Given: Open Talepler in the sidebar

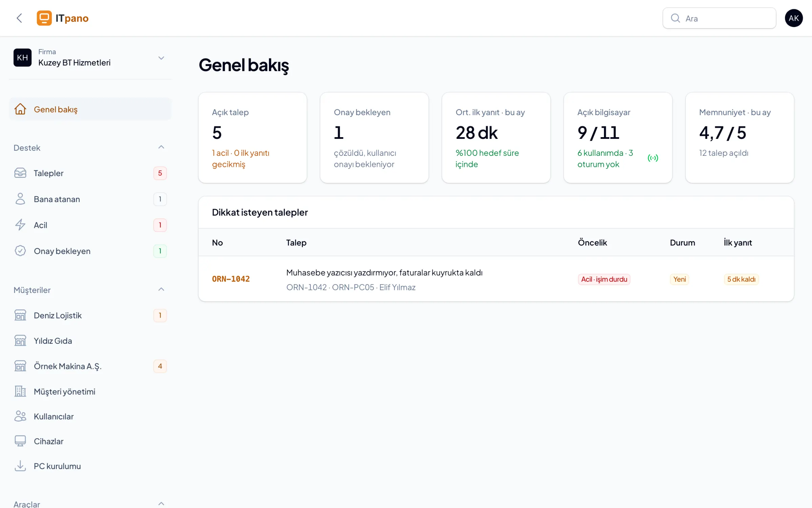Looking at the screenshot, I should [90, 173].
